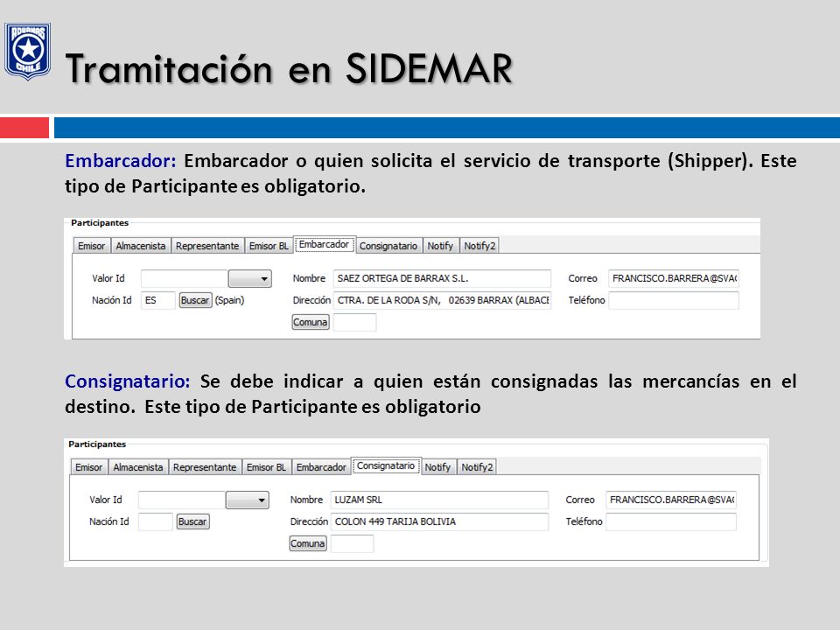Open Embarcador tab in the lower Participantes panel
This screenshot has height=630, width=840.
tap(321, 467)
